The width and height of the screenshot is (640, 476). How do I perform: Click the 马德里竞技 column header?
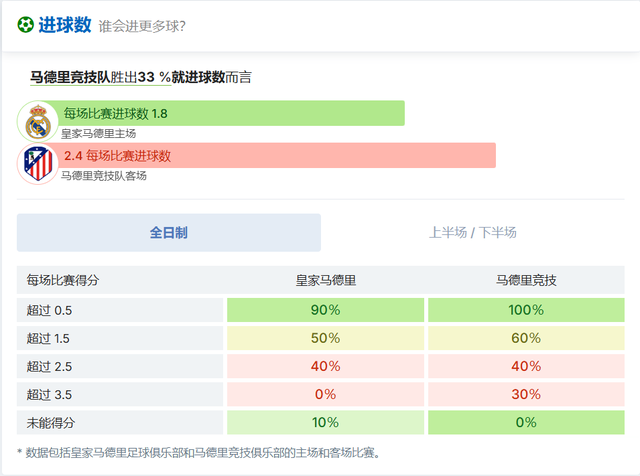coord(526,281)
